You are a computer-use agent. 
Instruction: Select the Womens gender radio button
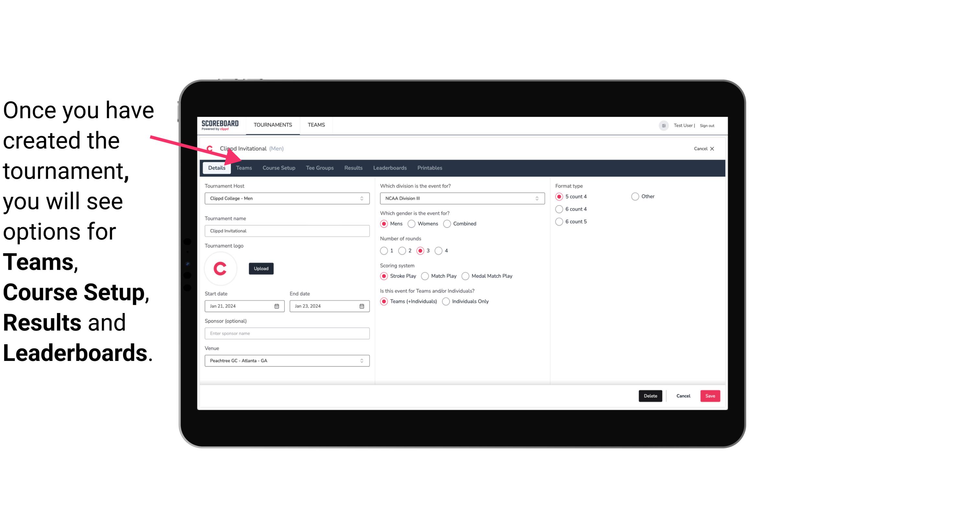point(412,223)
